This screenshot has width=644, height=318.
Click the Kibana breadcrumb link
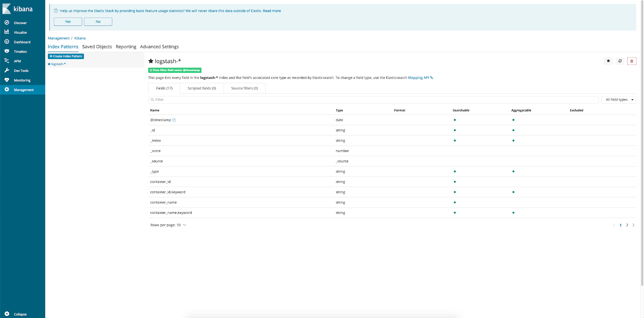80,38
